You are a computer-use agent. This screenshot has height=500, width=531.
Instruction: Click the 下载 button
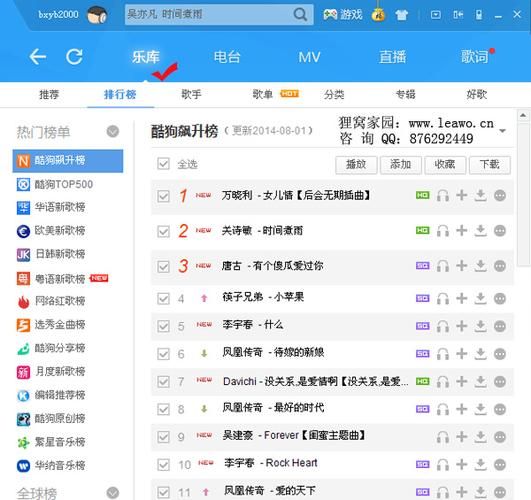coord(490,165)
